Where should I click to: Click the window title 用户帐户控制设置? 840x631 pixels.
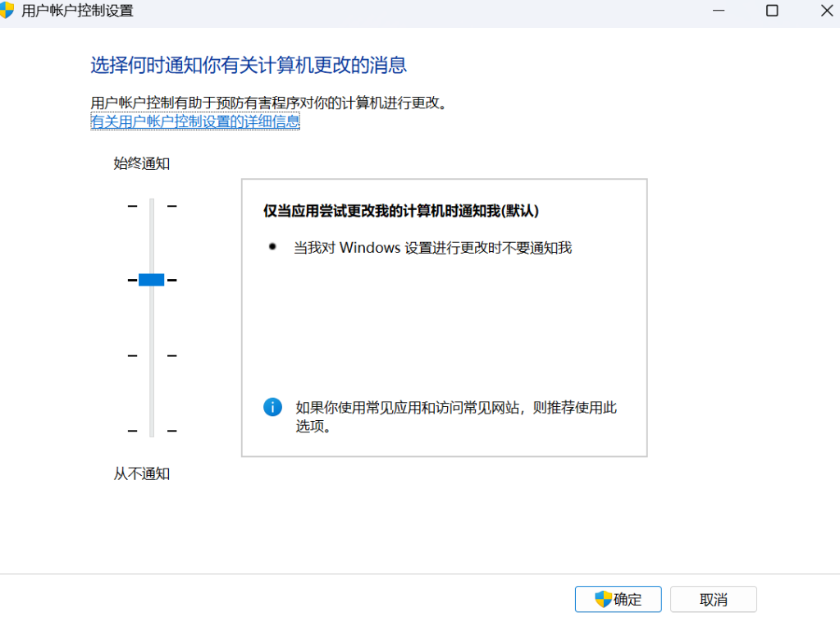pyautogui.click(x=78, y=11)
